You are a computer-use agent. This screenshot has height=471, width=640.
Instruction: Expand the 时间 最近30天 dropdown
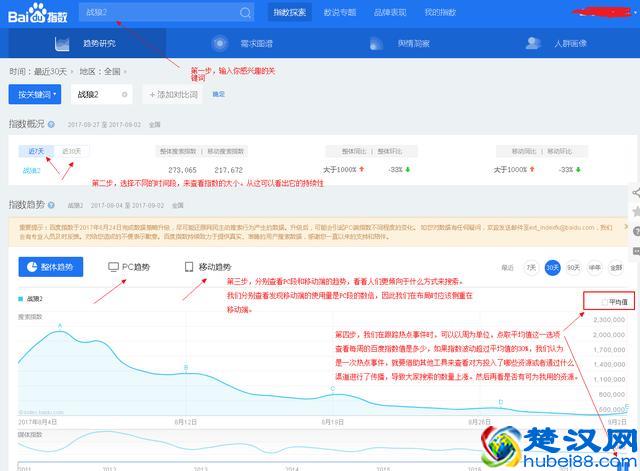[41, 71]
